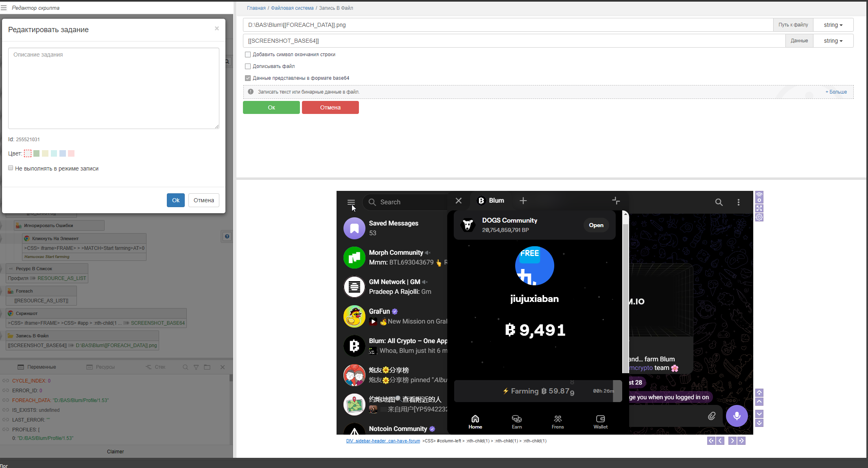Open the data string type dropdown
868x468 pixels.
click(x=833, y=41)
